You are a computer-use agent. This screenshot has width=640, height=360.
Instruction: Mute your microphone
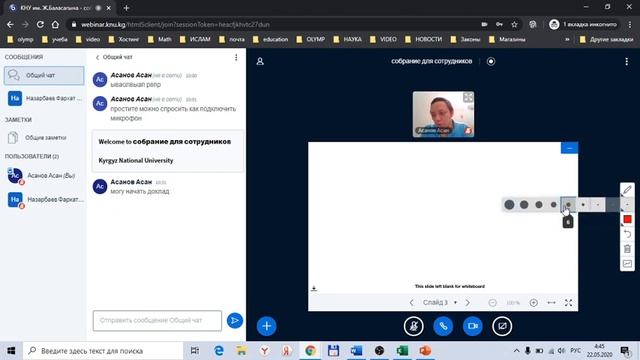click(413, 326)
